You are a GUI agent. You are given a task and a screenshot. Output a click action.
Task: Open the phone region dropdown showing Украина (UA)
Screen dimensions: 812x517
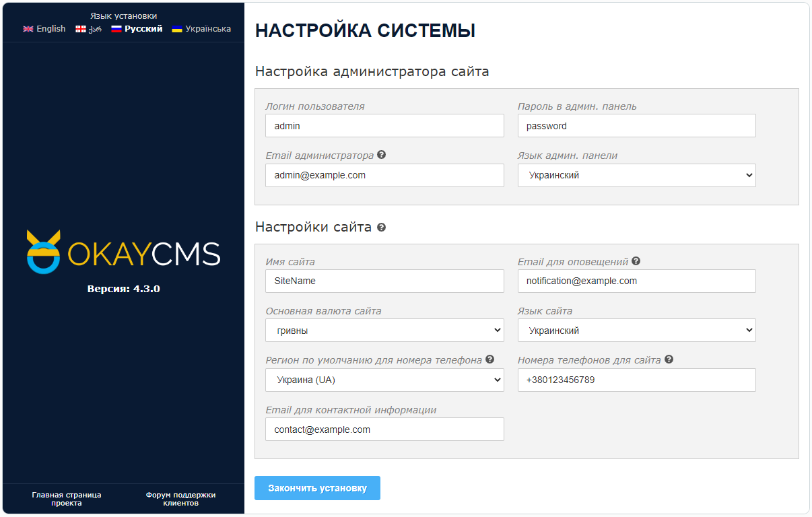click(x=384, y=380)
